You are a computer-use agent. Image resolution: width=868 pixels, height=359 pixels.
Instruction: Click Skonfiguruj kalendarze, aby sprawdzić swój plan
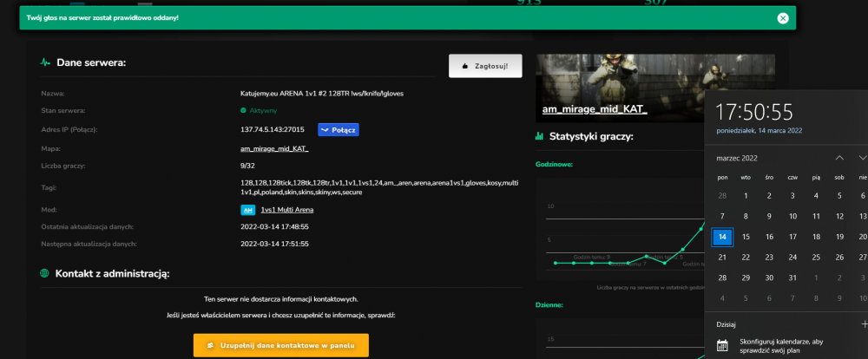point(781,346)
